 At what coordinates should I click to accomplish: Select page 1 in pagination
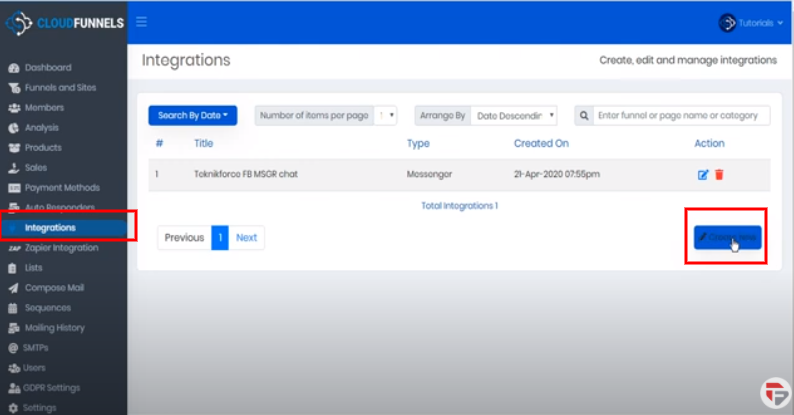coord(220,238)
